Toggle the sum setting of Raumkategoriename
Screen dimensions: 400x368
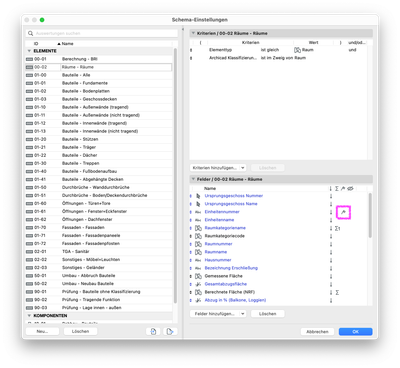tap(337, 228)
